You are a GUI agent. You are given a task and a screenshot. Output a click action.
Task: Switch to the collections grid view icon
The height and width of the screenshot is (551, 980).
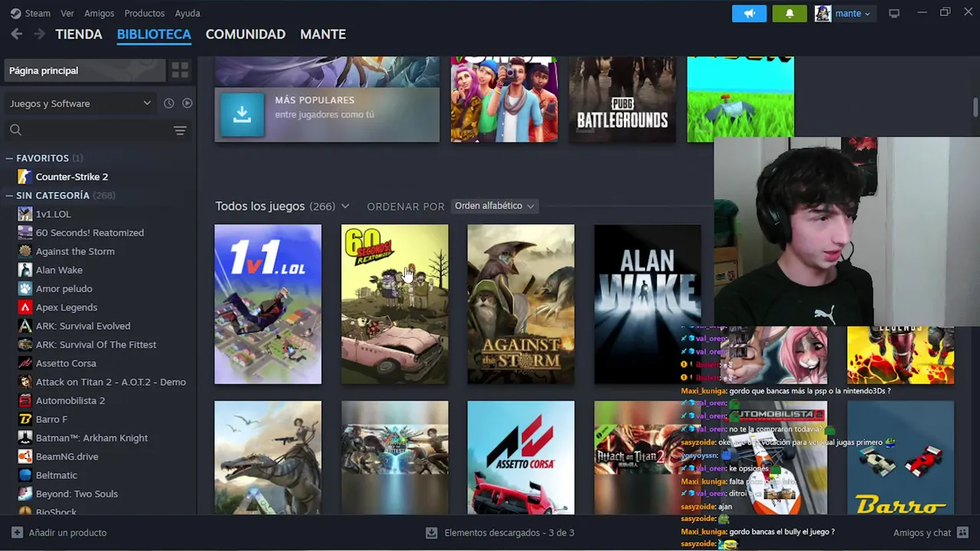pyautogui.click(x=180, y=70)
